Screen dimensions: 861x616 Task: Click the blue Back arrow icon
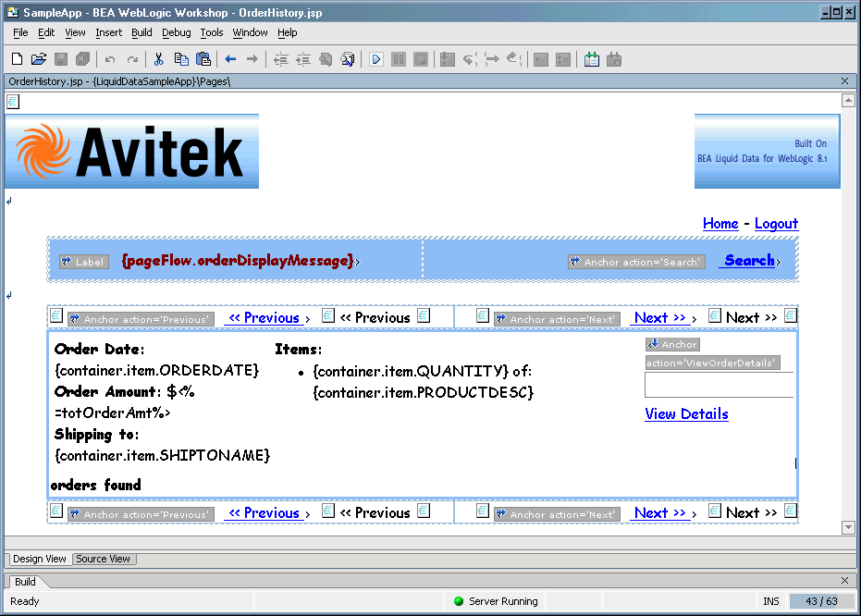click(230, 59)
